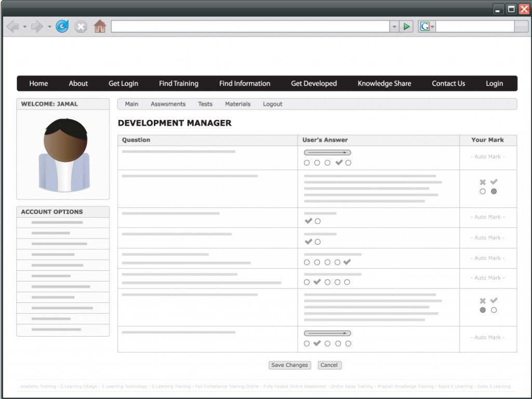532x399 pixels.
Task: Open the Home menu item
Action: 38,84
